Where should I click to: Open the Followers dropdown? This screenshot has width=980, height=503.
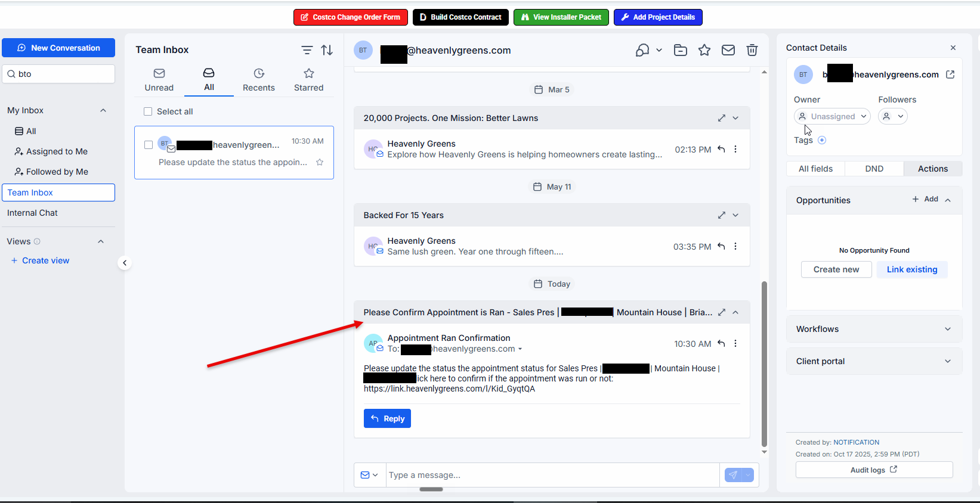tap(893, 116)
